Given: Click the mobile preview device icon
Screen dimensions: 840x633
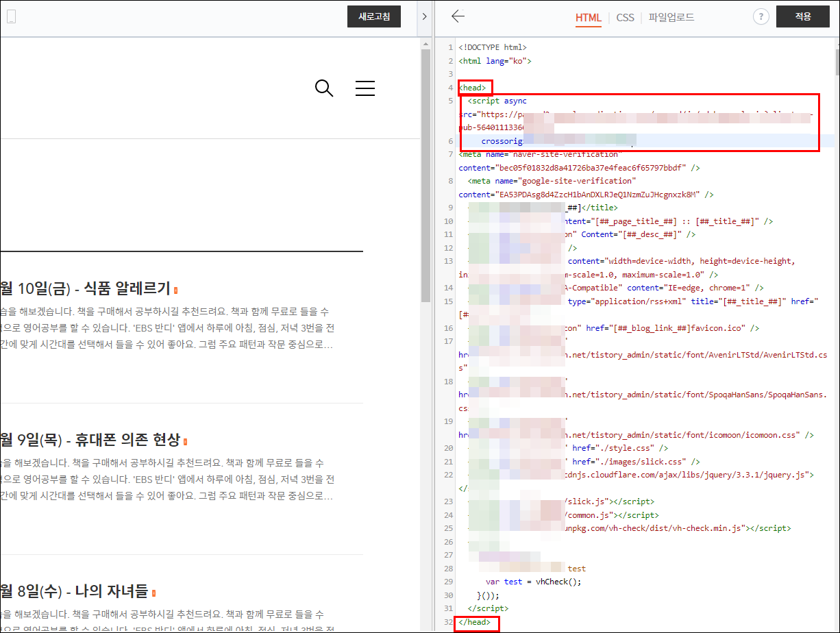Looking at the screenshot, I should tap(10, 17).
